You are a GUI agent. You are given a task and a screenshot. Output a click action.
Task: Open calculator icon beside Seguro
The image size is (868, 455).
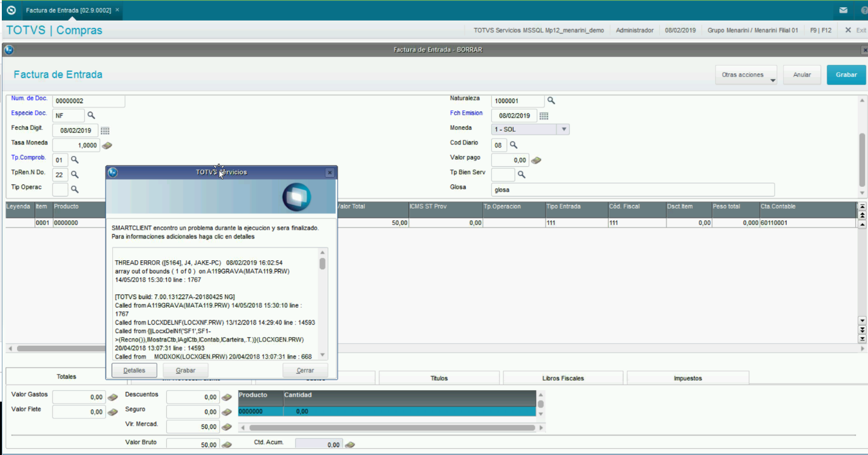click(226, 412)
